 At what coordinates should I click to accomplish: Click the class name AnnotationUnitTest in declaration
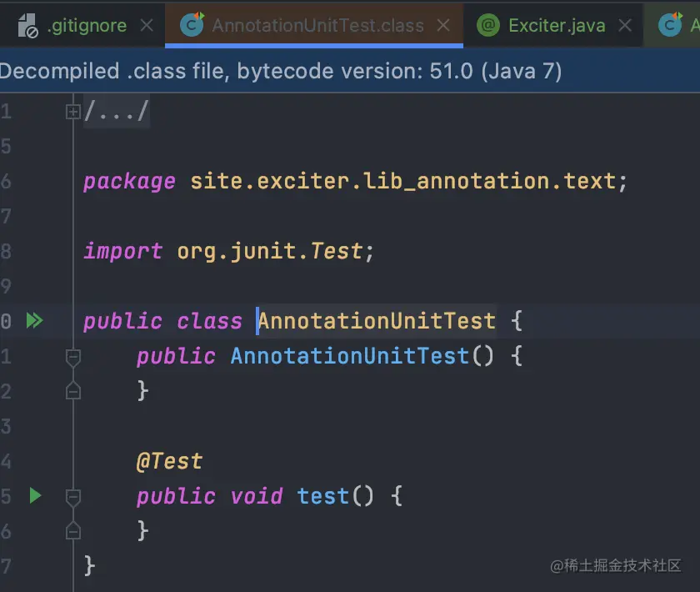tap(377, 321)
